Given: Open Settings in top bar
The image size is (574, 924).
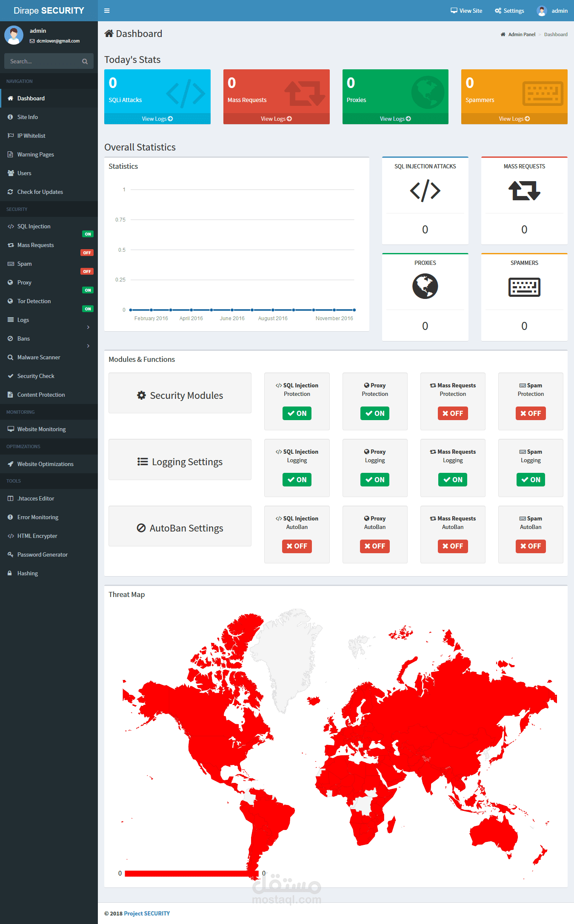Looking at the screenshot, I should pos(509,11).
